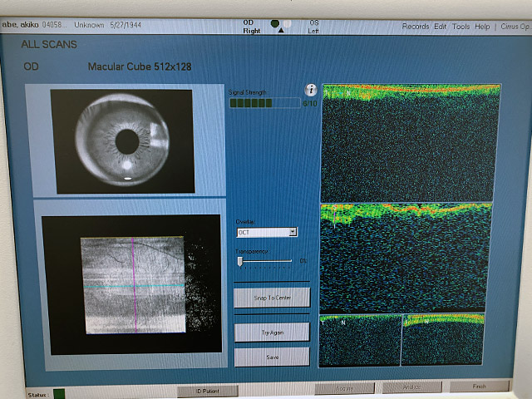This screenshot has width=532, height=399.
Task: Click the Finish button
Action: click(479, 386)
